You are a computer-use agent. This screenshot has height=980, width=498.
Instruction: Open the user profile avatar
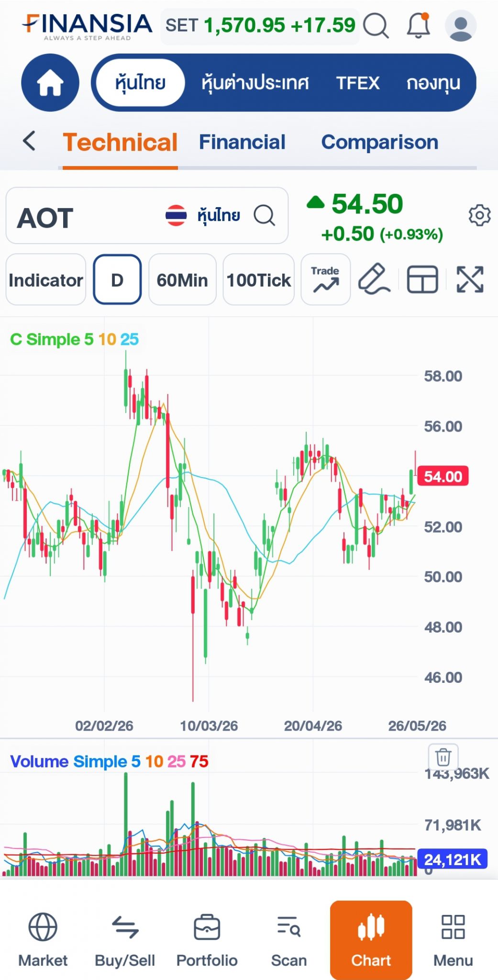pyautogui.click(x=461, y=25)
